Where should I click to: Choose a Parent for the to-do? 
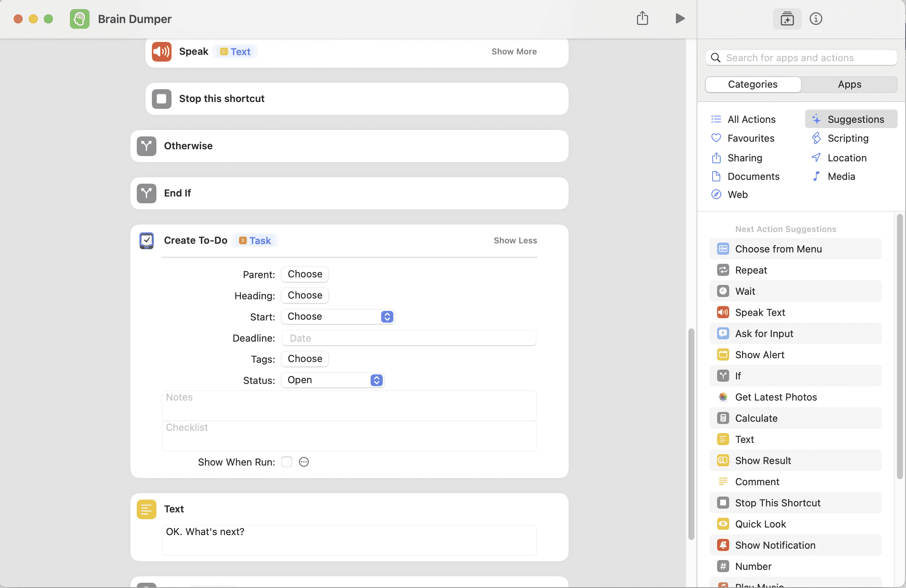click(305, 274)
